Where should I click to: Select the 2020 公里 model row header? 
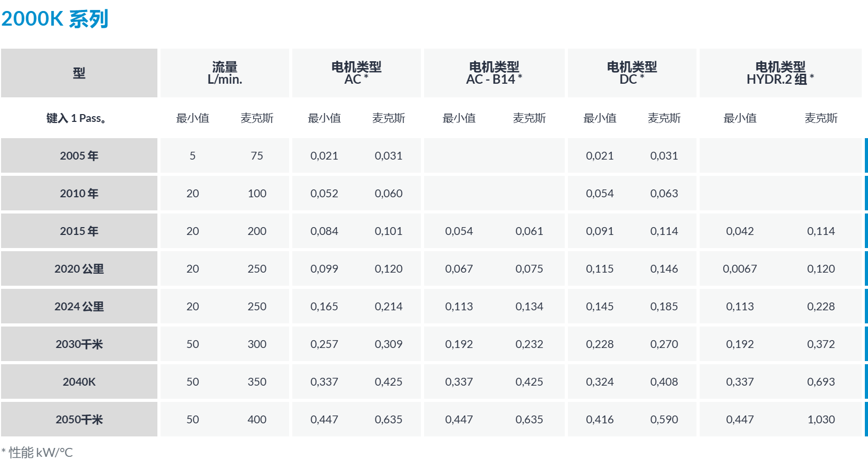(79, 268)
